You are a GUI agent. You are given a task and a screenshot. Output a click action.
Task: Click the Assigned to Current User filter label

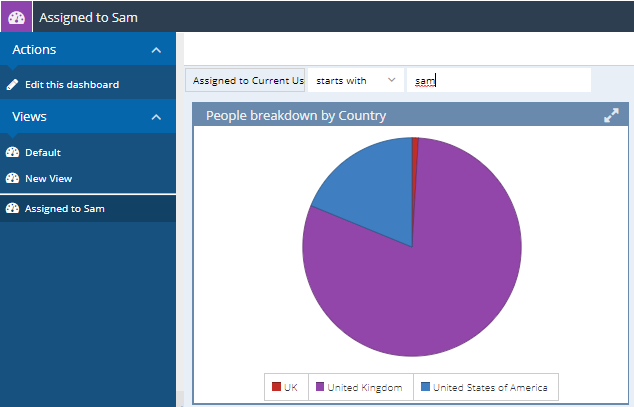tap(245, 80)
